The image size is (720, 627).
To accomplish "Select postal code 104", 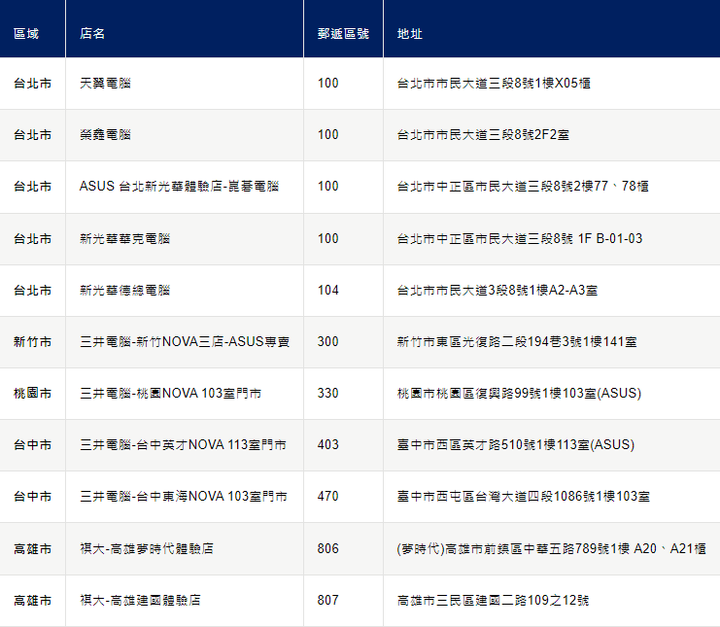I will click(x=328, y=290).
